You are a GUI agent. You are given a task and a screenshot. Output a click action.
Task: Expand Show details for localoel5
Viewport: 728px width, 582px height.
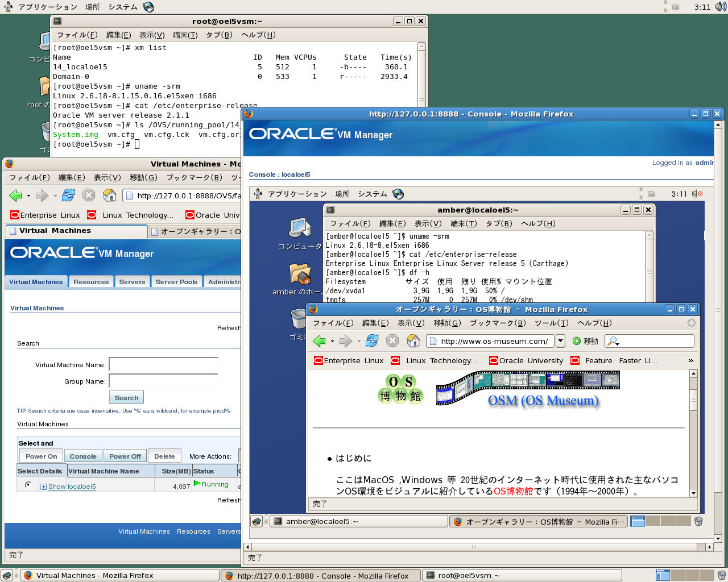53,487
